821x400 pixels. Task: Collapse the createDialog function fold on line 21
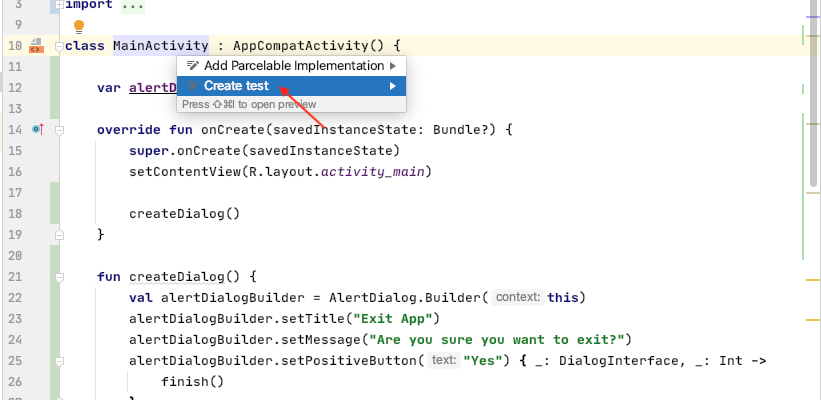[x=59, y=277]
